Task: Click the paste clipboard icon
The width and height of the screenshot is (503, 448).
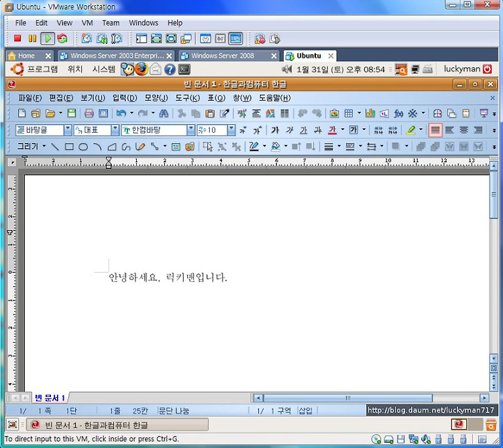Action: pos(210,113)
